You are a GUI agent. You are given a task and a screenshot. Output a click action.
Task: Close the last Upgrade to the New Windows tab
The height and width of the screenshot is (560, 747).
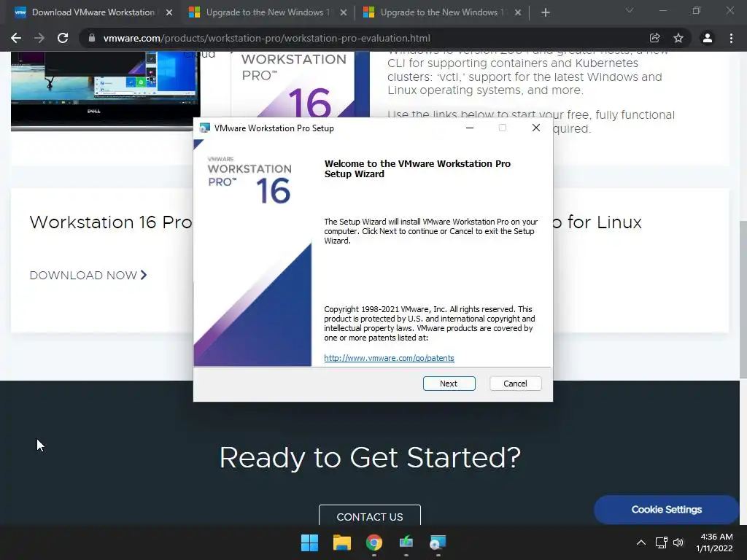[518, 13]
